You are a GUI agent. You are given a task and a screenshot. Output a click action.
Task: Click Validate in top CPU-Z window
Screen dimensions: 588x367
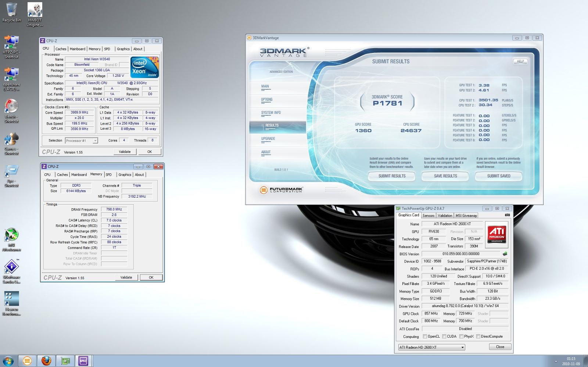click(x=125, y=152)
